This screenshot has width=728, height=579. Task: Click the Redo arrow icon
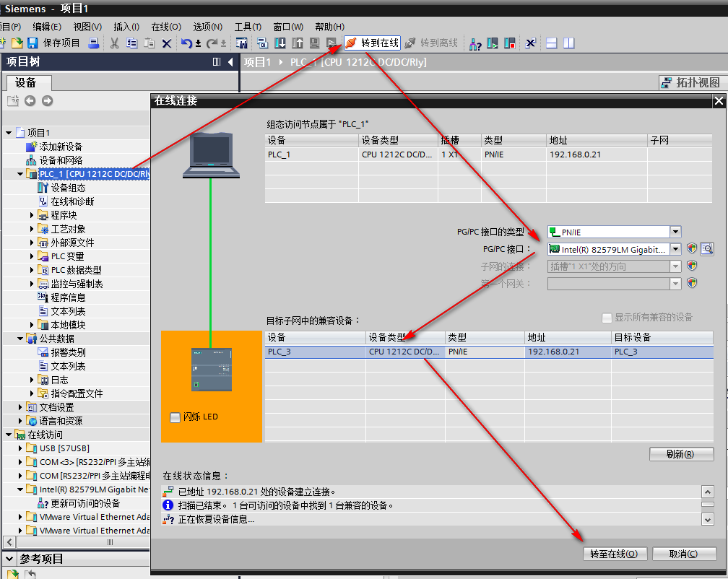point(212,43)
